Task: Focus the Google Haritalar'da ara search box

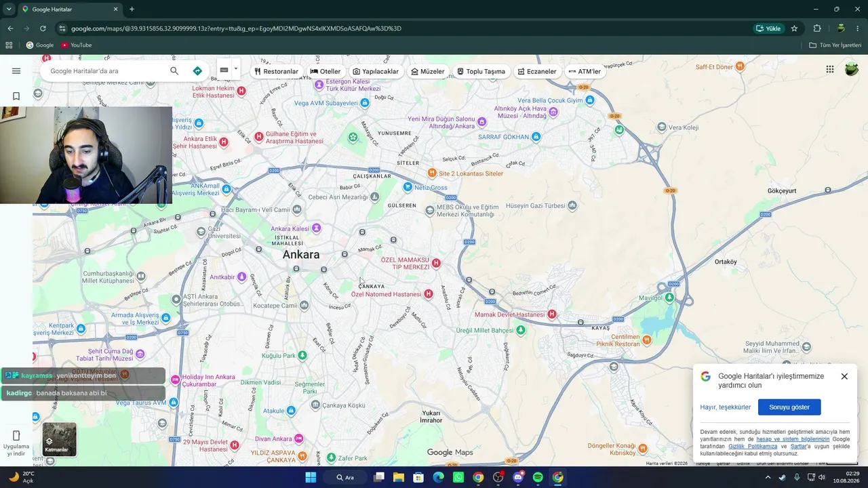Action: click(x=105, y=71)
